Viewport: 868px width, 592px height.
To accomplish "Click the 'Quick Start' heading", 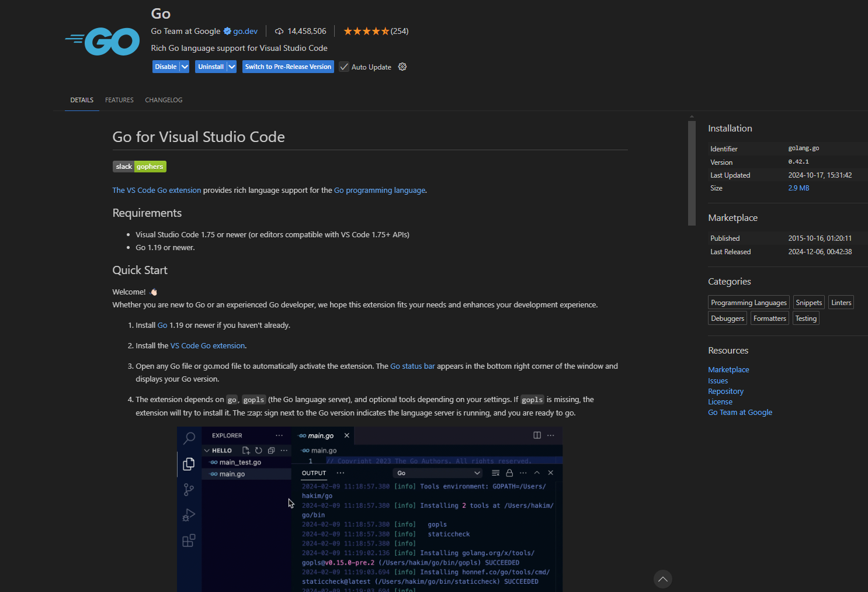I will click(x=140, y=270).
